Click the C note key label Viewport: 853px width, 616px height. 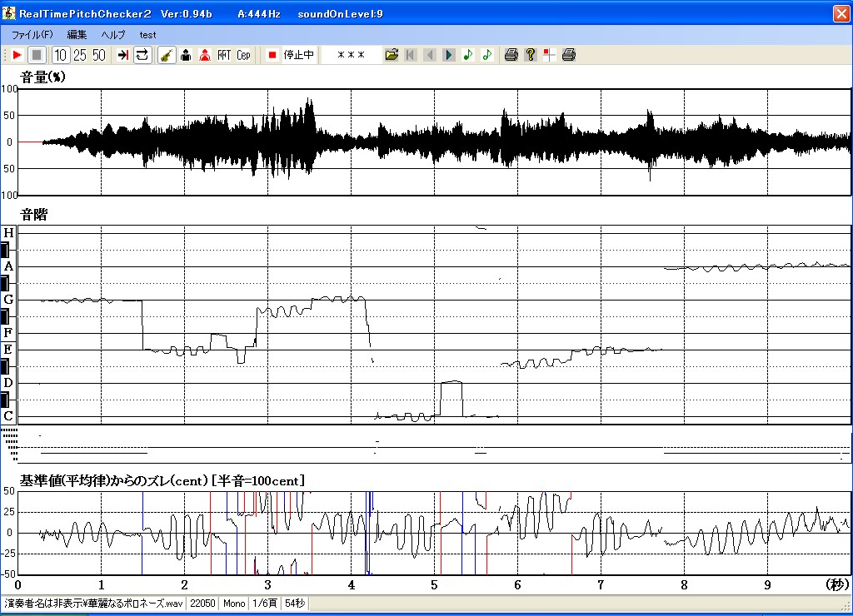8,416
